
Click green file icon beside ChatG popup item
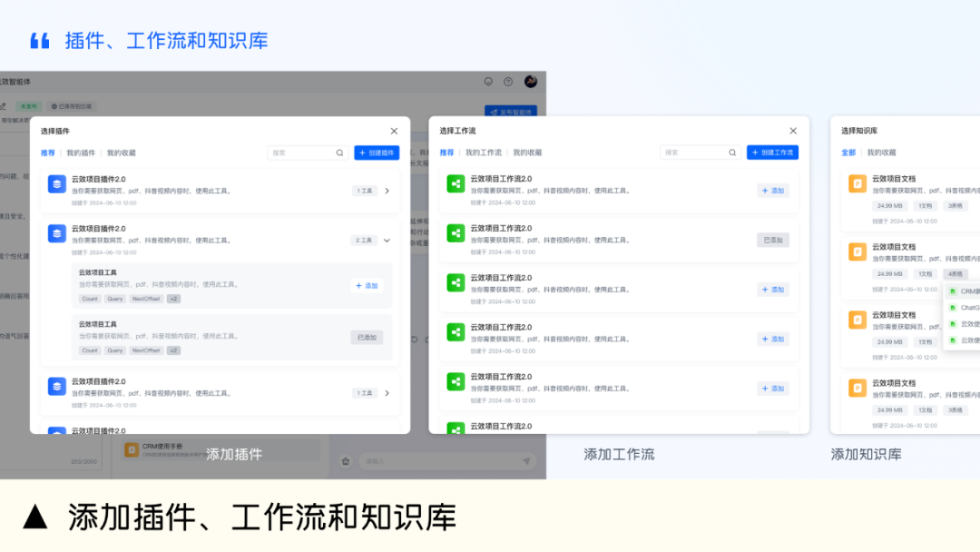(953, 308)
